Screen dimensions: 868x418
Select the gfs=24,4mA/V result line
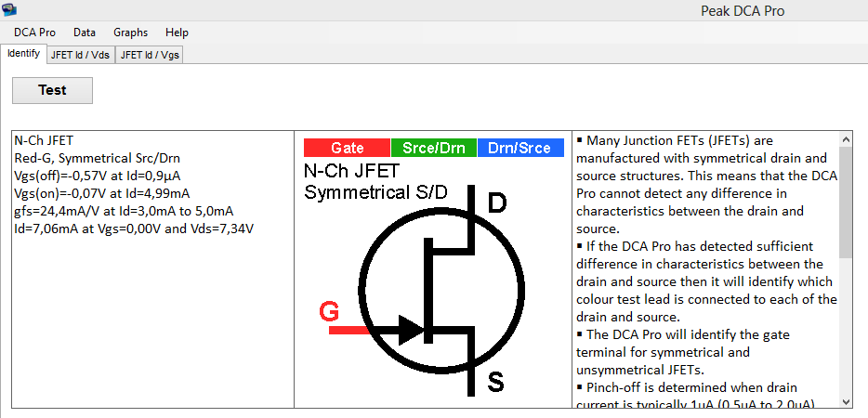124,212
